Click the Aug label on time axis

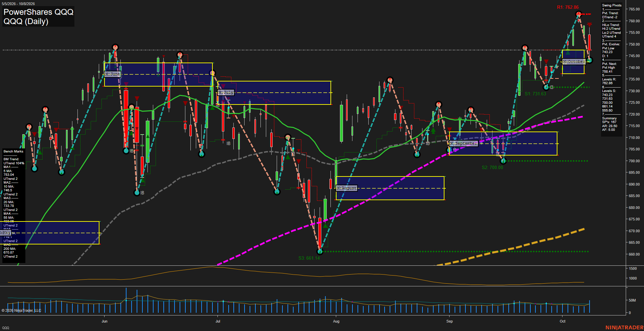click(336, 321)
